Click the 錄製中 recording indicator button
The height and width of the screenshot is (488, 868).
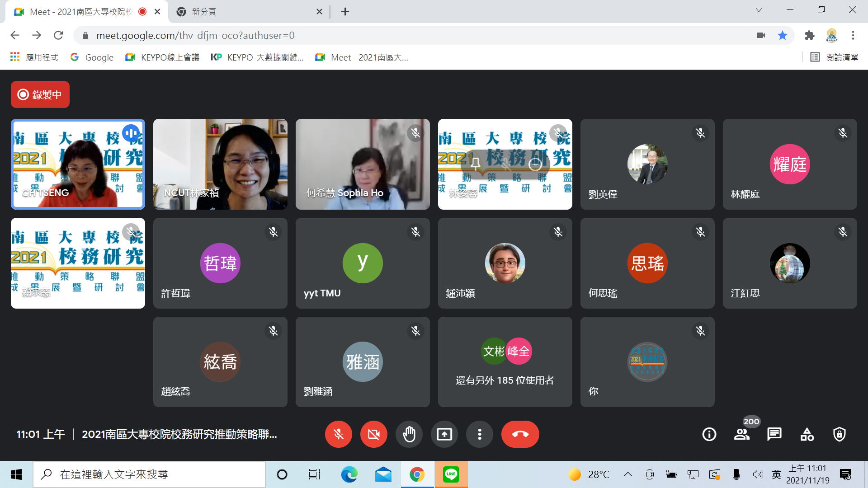pos(40,94)
